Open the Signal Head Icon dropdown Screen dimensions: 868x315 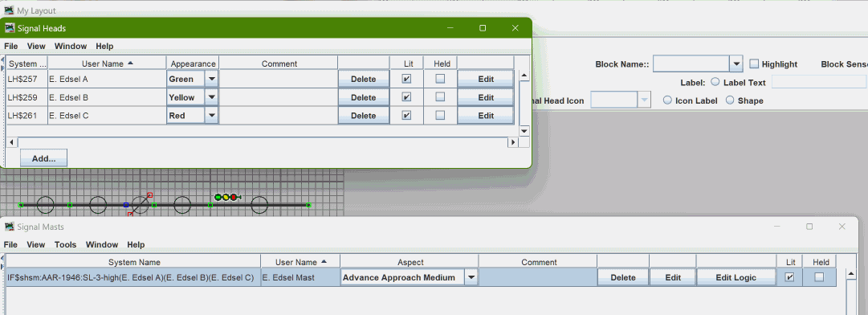644,100
